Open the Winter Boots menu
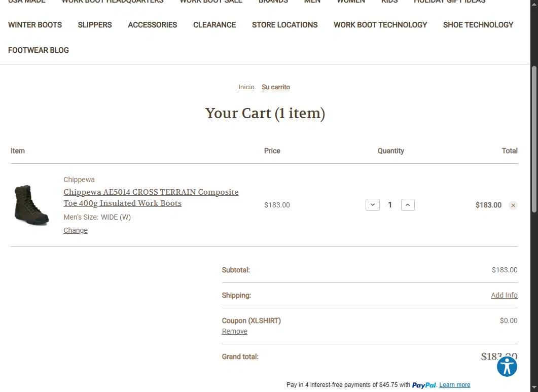Image resolution: width=538 pixels, height=392 pixels. [35, 25]
